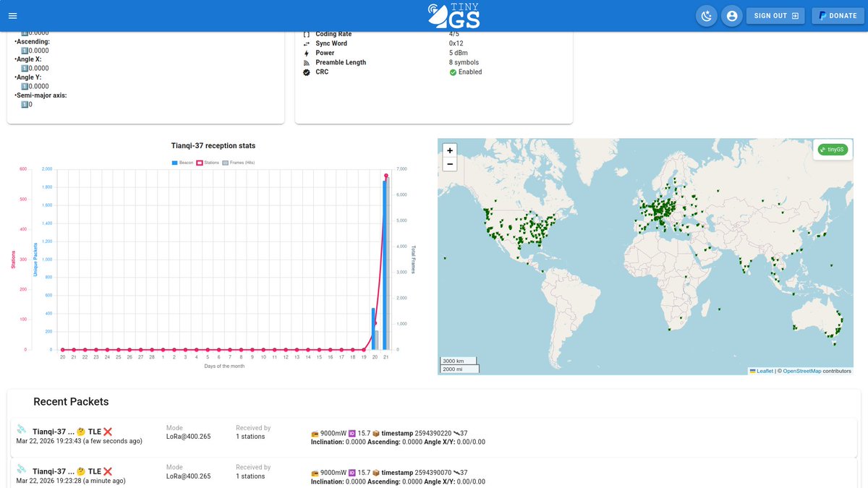Open the hamburger navigation menu
The image size is (868, 488).
pyautogui.click(x=13, y=16)
